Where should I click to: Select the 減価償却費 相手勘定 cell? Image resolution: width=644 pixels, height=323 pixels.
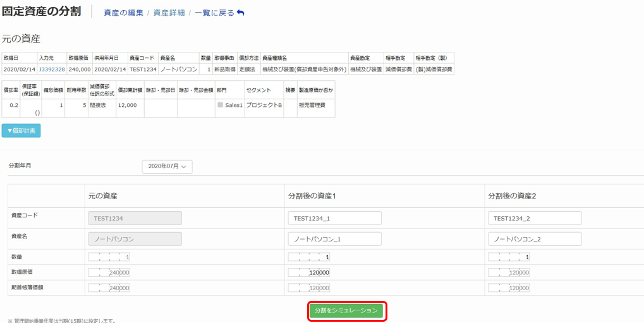398,70
